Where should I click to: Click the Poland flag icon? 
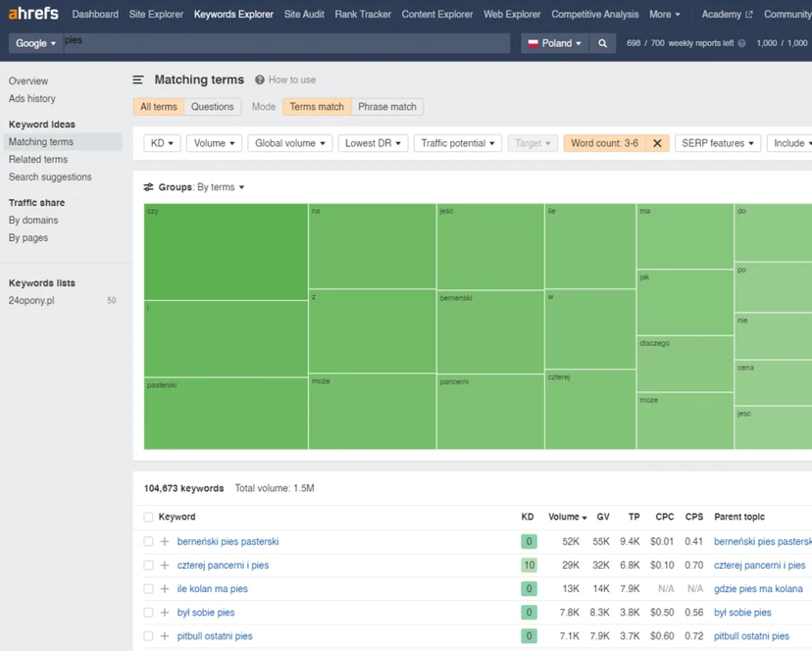[x=533, y=43]
